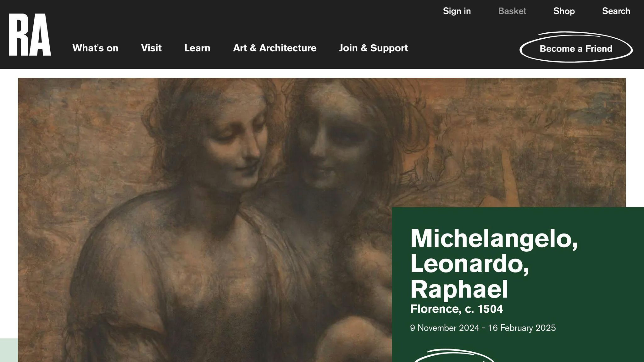
Task: Click the exhibition dates 9 November 2024 - 16 February 2025
Action: pyautogui.click(x=483, y=328)
